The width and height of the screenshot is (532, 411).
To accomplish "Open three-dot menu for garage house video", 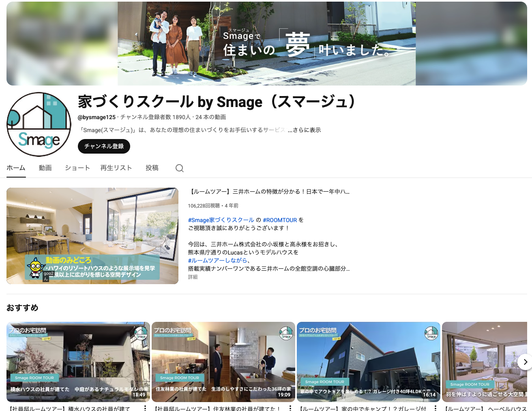I will (x=435, y=408).
